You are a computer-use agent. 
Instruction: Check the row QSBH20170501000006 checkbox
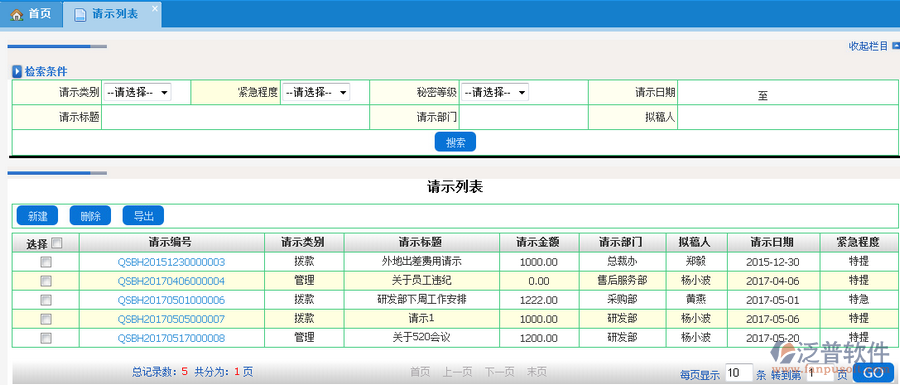(45, 300)
